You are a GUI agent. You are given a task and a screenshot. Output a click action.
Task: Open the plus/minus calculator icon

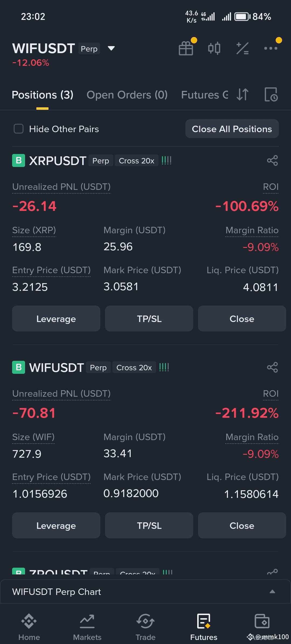coord(242,48)
